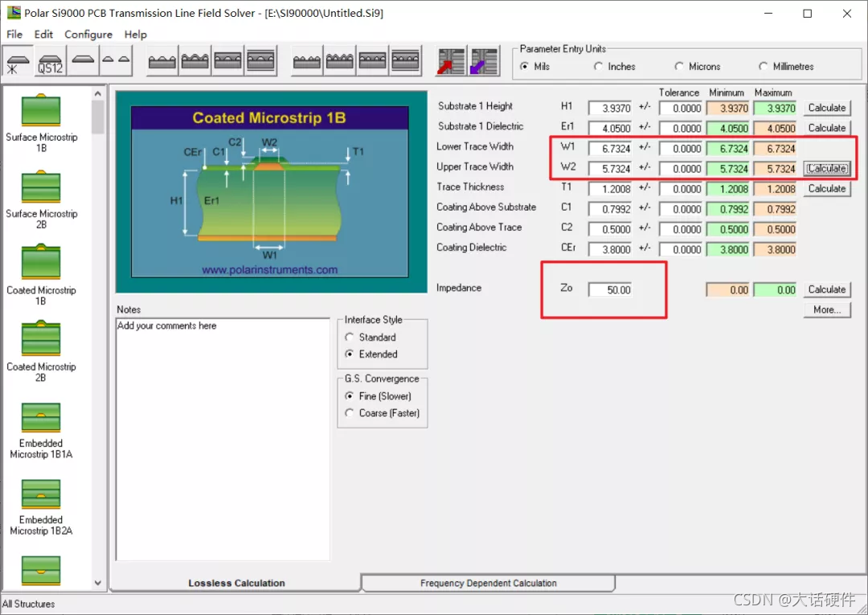Select Coated Microstrip 1B structure icon
The width and height of the screenshot is (868, 615).
41,262
